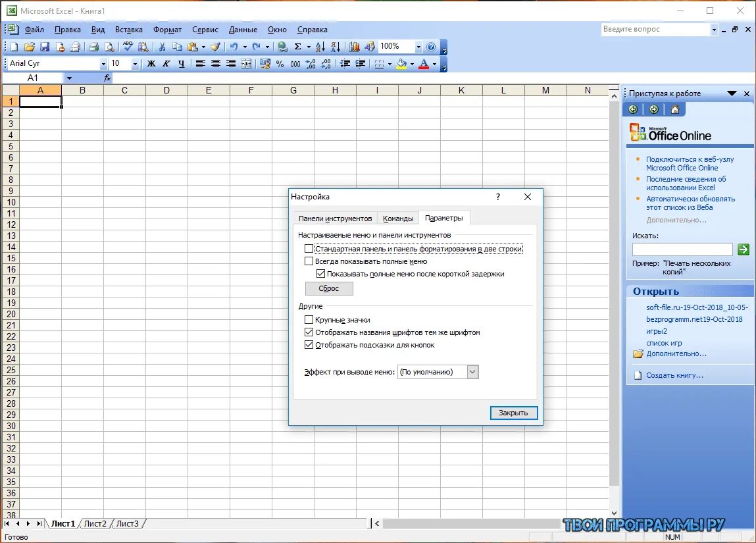Expand the borders dropdown arrow
Viewport: 756px width, 543px height.
(x=390, y=64)
